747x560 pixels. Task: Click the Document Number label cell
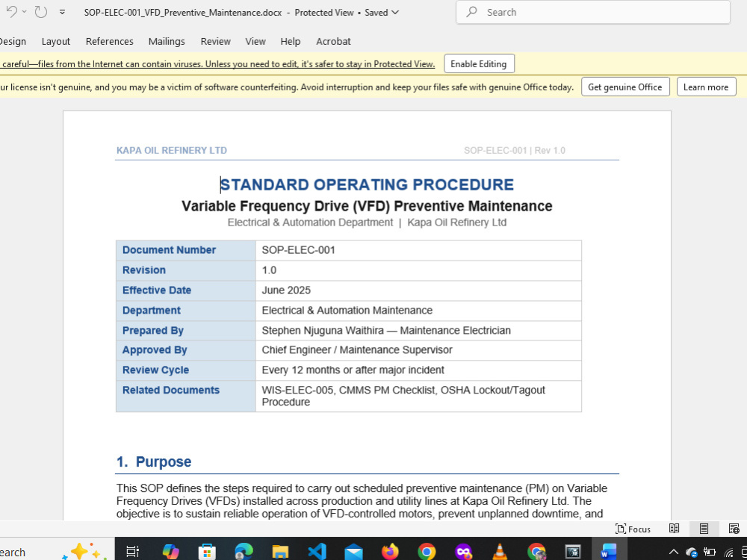tap(186, 250)
